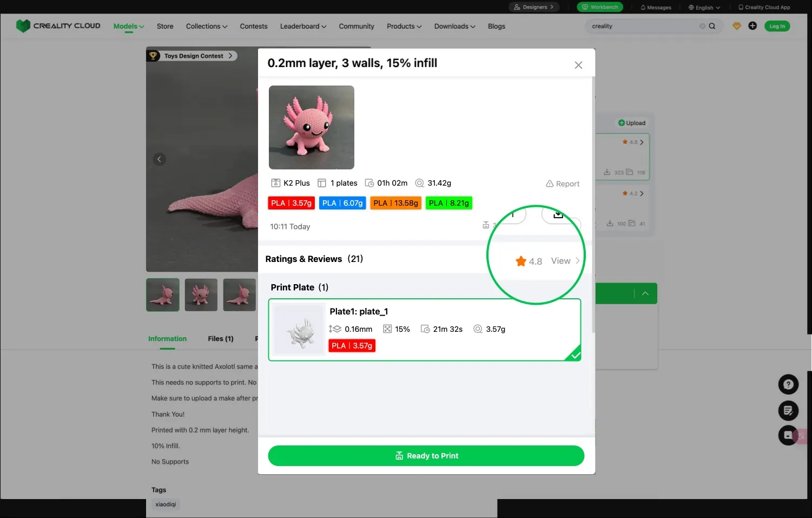
Task: Expand the English language selector
Action: pyautogui.click(x=704, y=8)
